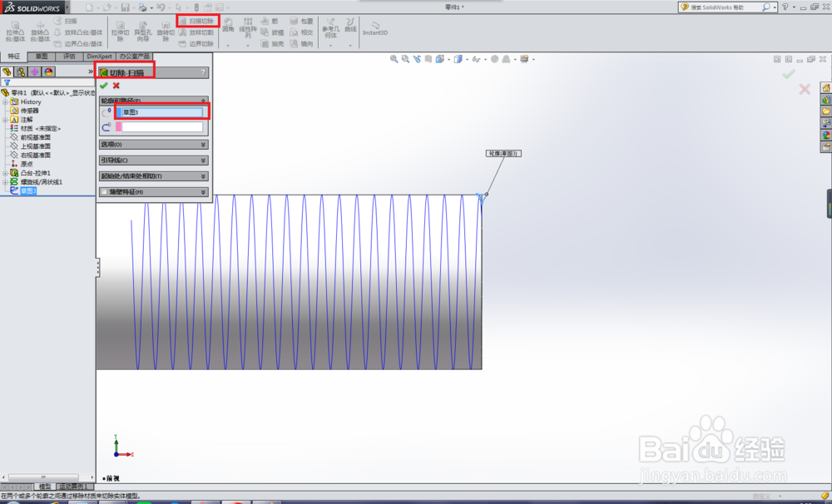Expand the History tree node
Screen dimensions: 832x504
(x=5, y=101)
